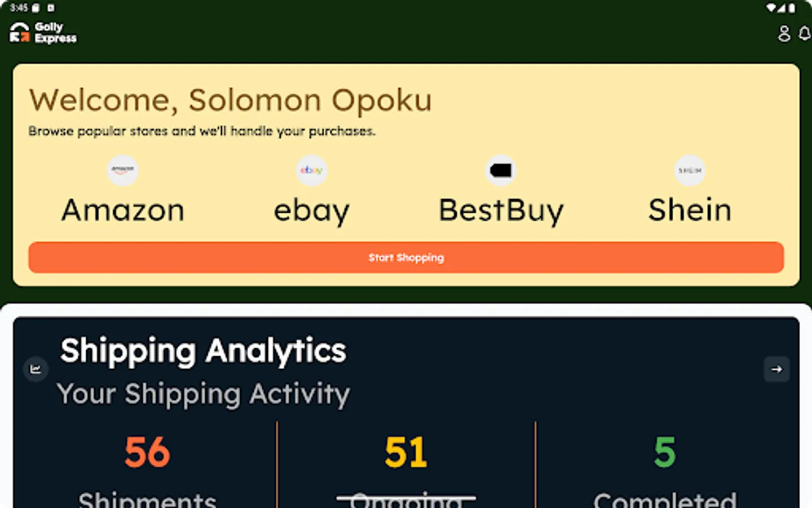Viewport: 812px width, 508px height.
Task: Select the ebay store icon
Action: pyautogui.click(x=311, y=170)
